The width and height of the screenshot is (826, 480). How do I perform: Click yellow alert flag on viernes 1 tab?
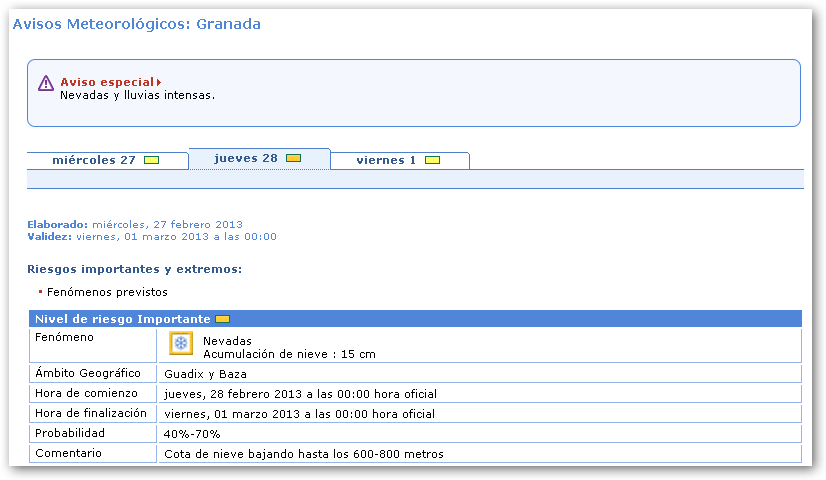(x=432, y=160)
